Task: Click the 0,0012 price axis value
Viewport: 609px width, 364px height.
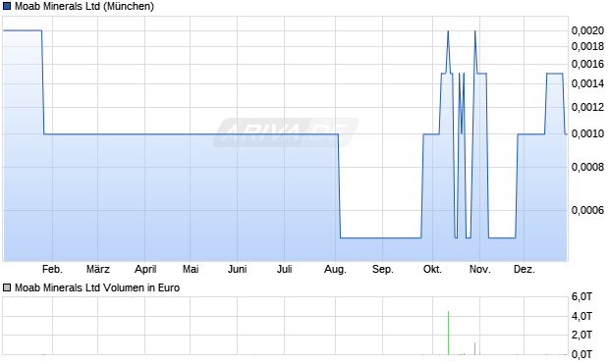Action: point(587,107)
